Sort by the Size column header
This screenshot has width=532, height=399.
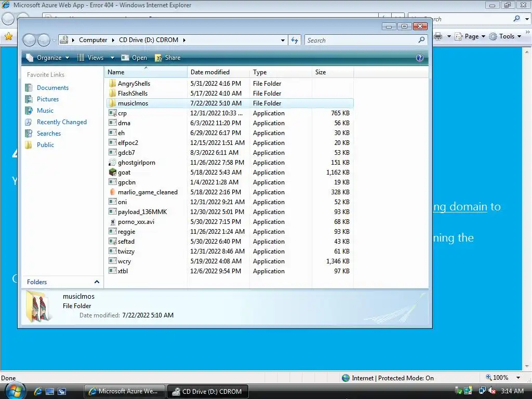tap(332, 72)
